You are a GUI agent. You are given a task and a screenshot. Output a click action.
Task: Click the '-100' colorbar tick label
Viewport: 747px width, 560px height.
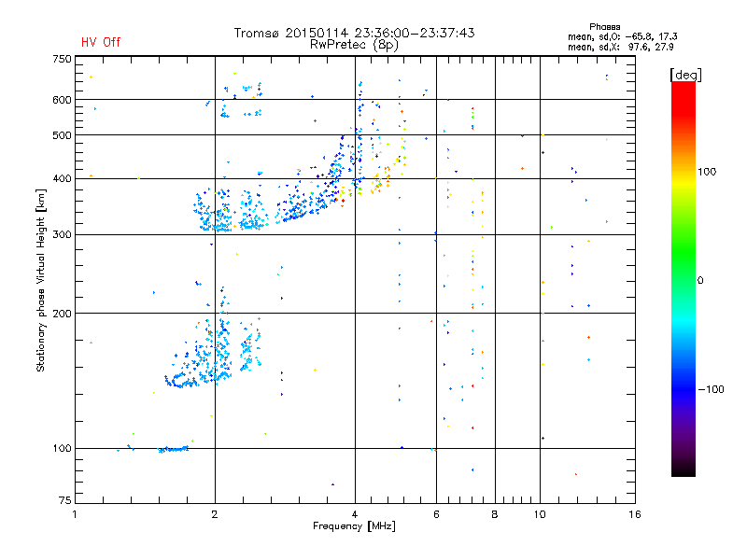pyautogui.click(x=711, y=389)
